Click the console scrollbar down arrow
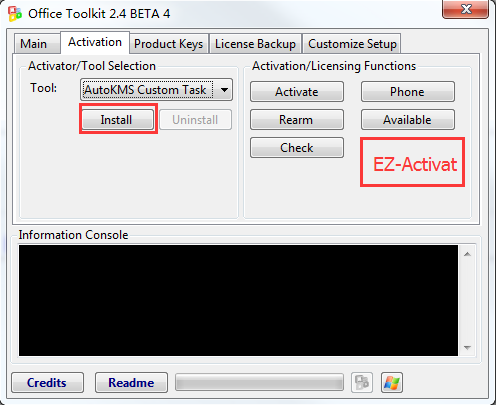 pos(467,348)
